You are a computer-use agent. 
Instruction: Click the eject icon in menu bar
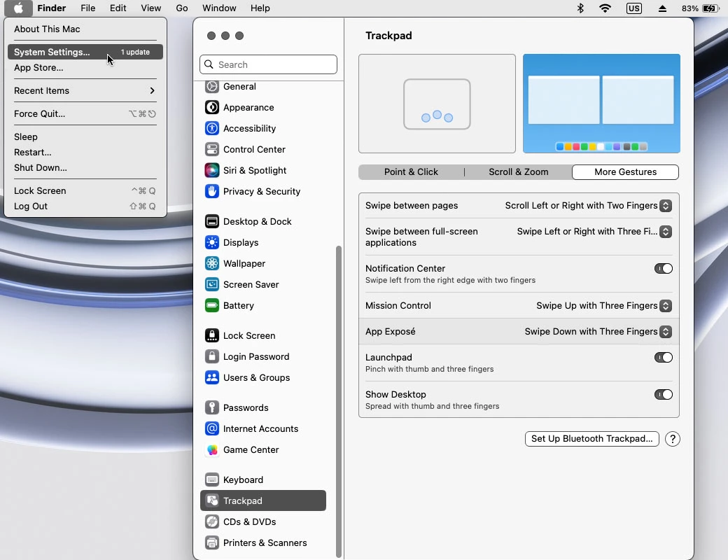click(662, 8)
